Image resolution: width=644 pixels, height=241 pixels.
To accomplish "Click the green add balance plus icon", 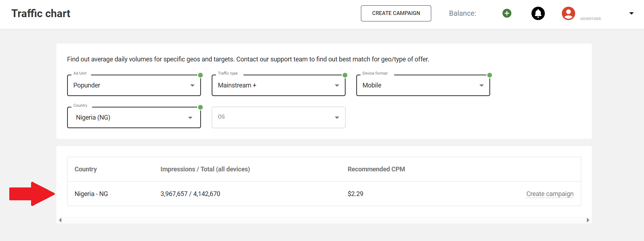I will pos(507,13).
